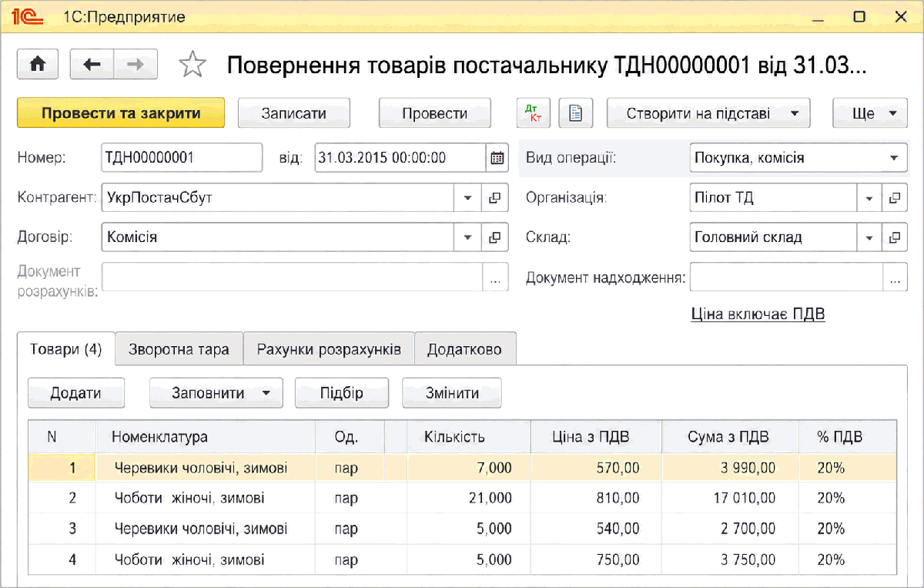924x588 pixels.
Task: Click the Змінити button
Action: 452,393
